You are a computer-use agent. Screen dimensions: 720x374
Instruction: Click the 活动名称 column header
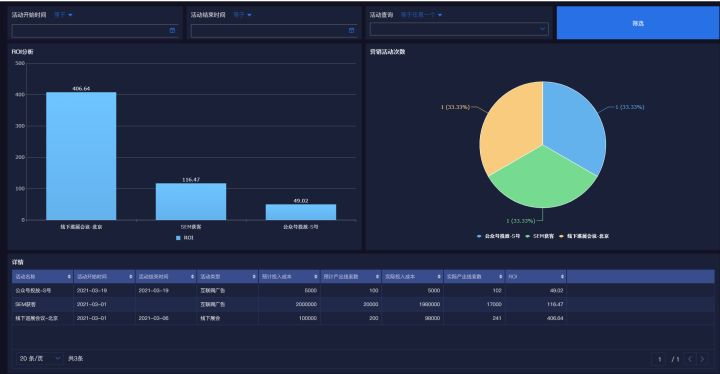43,277
